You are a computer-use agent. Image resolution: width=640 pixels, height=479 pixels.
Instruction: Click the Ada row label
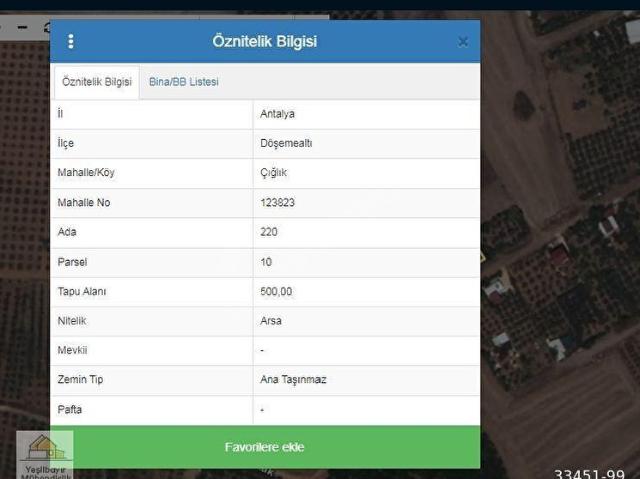[67, 232]
